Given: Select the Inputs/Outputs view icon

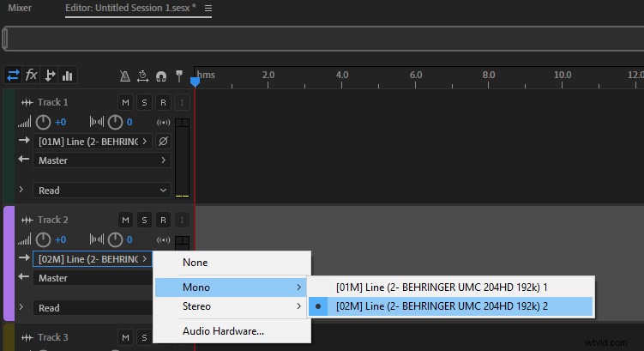Looking at the screenshot, I should (13, 76).
